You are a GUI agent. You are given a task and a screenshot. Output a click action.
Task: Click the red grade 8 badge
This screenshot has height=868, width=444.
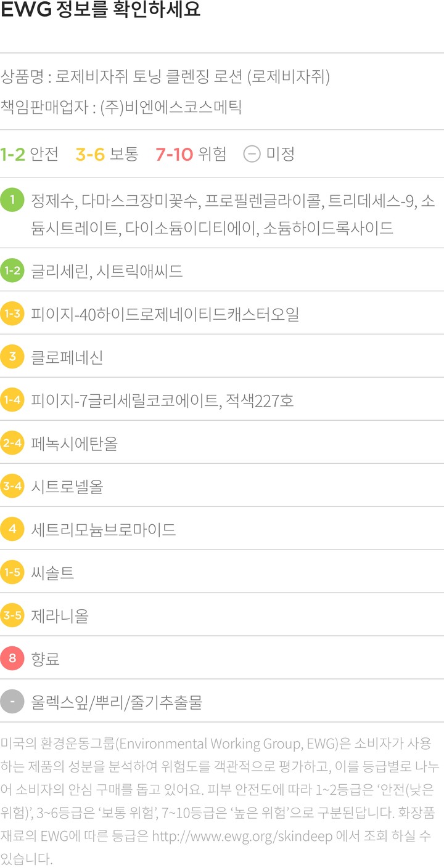(x=12, y=658)
